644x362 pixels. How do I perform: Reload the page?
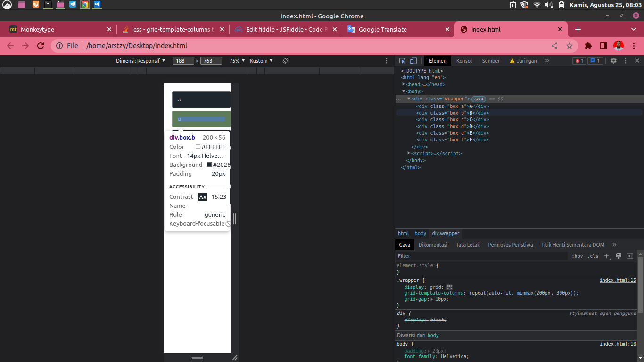click(41, 46)
